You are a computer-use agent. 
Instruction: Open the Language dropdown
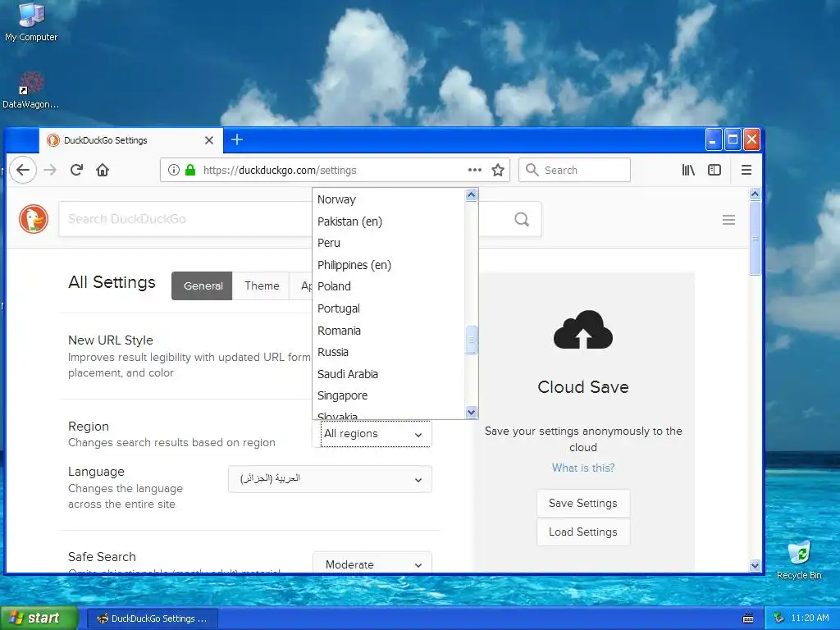click(x=330, y=479)
